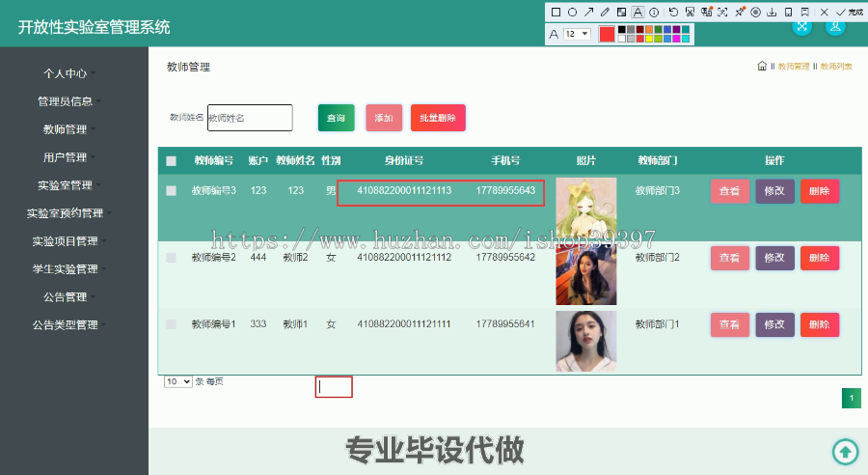868x475 pixels.
Task: Click the green 查询 search button
Action: coord(336,118)
